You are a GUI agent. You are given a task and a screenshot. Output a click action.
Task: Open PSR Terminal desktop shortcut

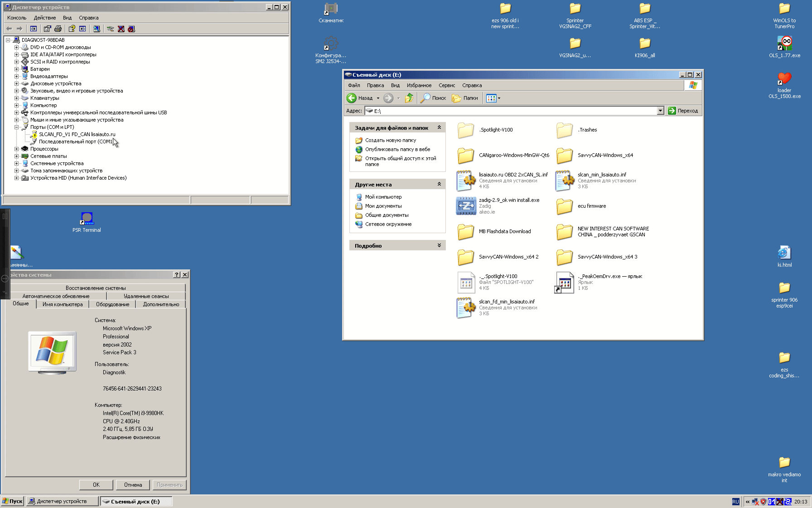click(87, 219)
